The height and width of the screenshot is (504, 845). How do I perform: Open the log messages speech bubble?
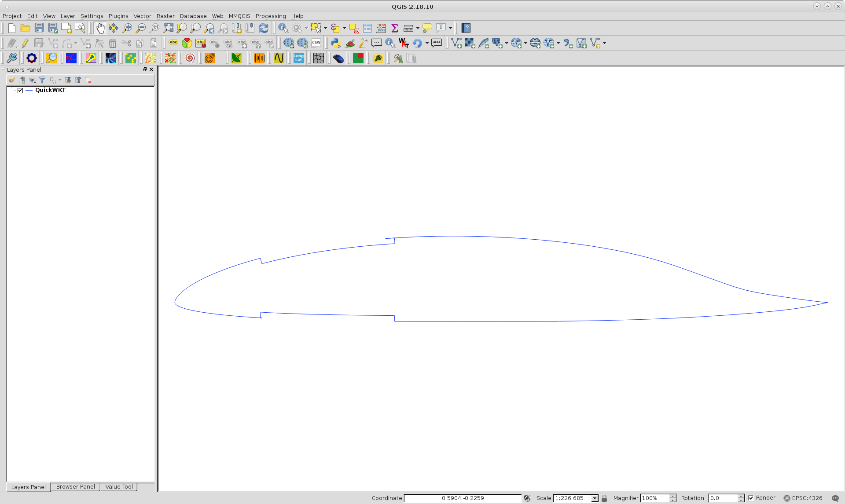pyautogui.click(x=835, y=498)
